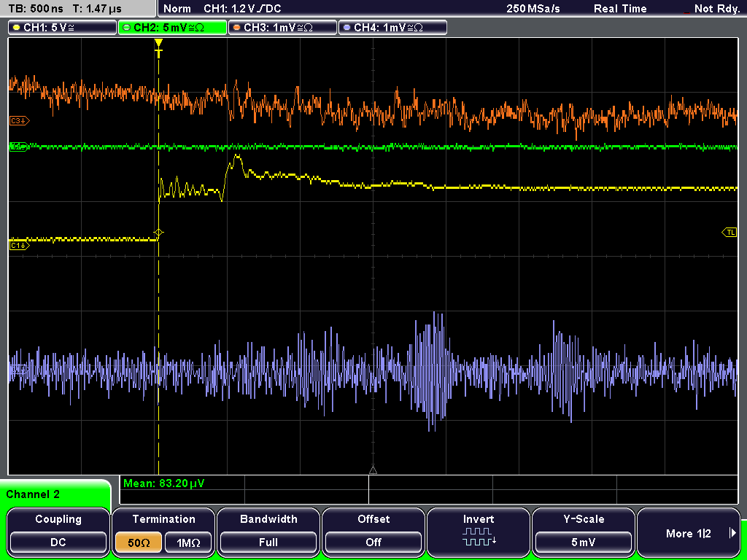The height and width of the screenshot is (560, 747).
Task: Click the 250 MSa/s sample rate readout
Action: coord(533,9)
